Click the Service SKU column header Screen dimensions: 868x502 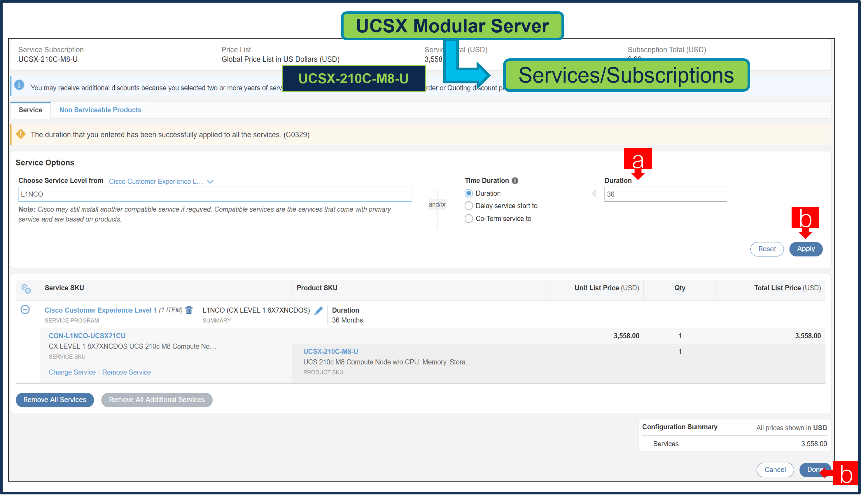pyautogui.click(x=65, y=291)
